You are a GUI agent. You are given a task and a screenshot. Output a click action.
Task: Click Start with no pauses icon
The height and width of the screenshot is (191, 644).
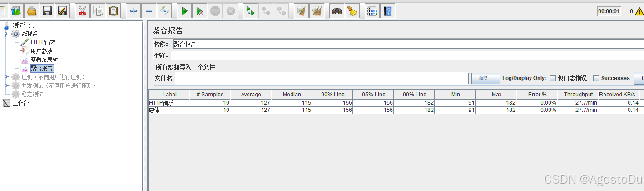(199, 10)
